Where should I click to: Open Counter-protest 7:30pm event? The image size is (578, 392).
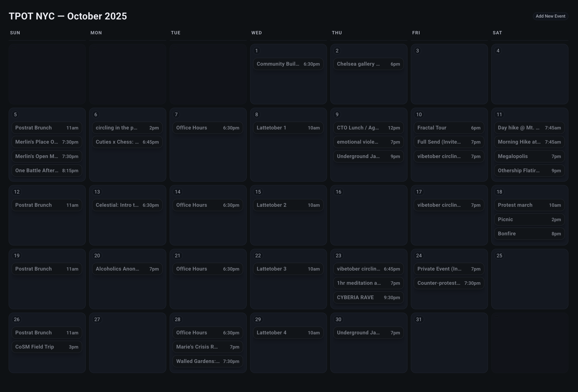[449, 283]
